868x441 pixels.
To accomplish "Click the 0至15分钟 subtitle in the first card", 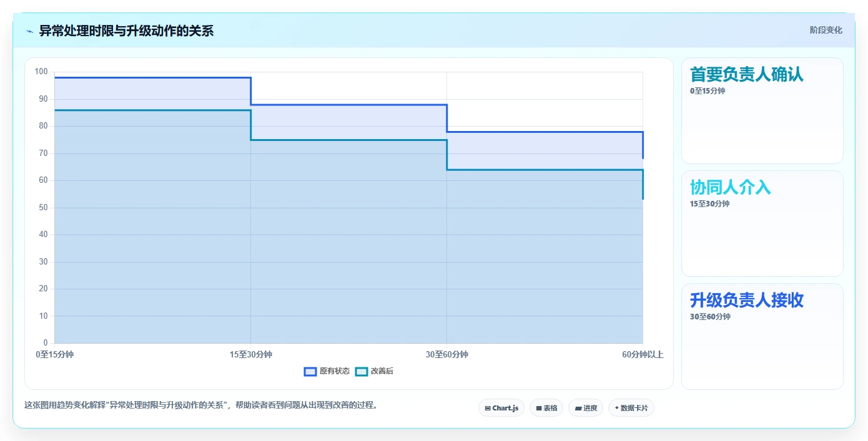I will (x=708, y=91).
